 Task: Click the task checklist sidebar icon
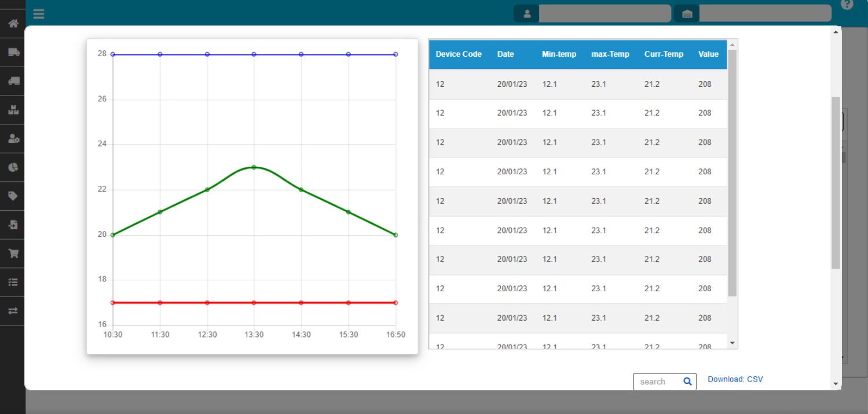(13, 282)
